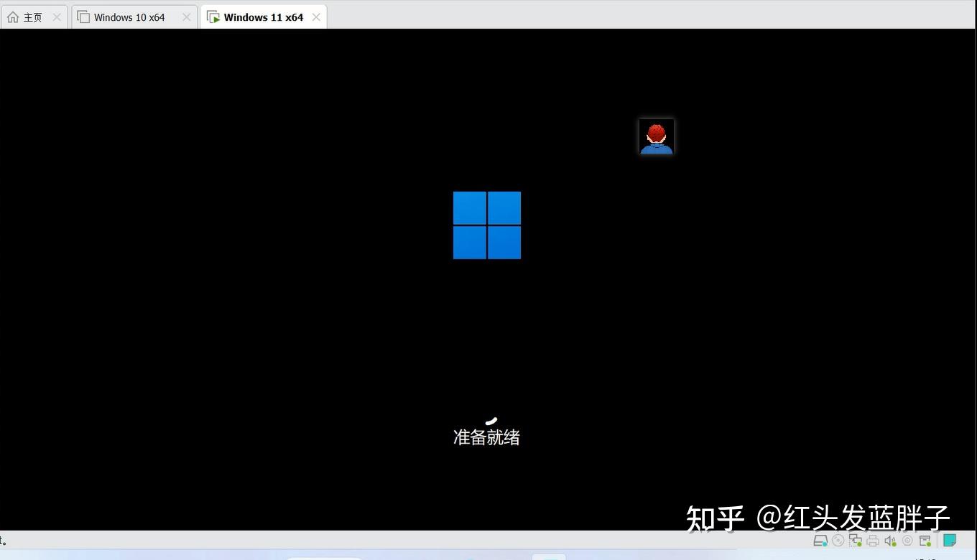The height and width of the screenshot is (560, 977).
Task: Click the user account avatar picture
Action: coord(656,136)
